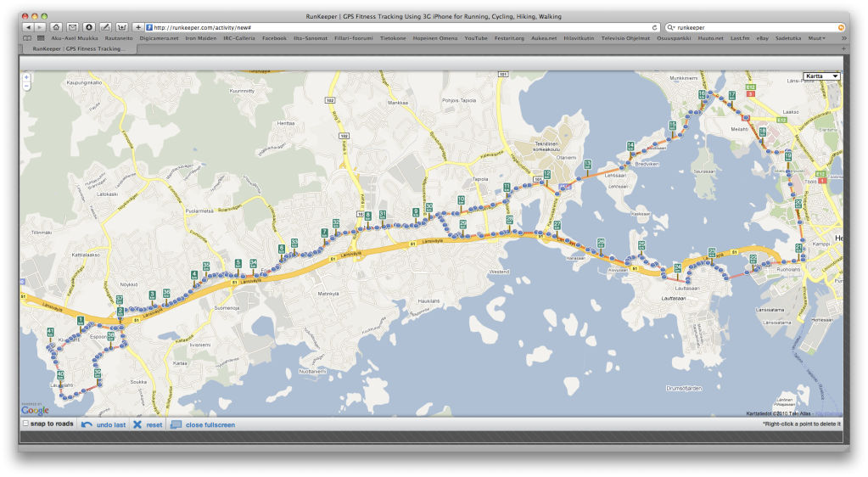Viewport: 868px width, 477px height.
Task: Open the Iron Maiden bookmark
Action: [x=200, y=38]
